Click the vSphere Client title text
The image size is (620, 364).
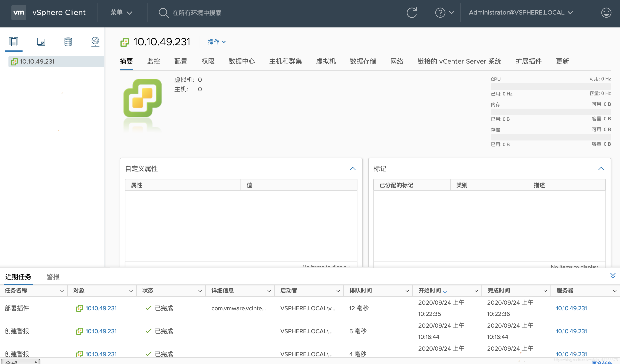(x=59, y=12)
